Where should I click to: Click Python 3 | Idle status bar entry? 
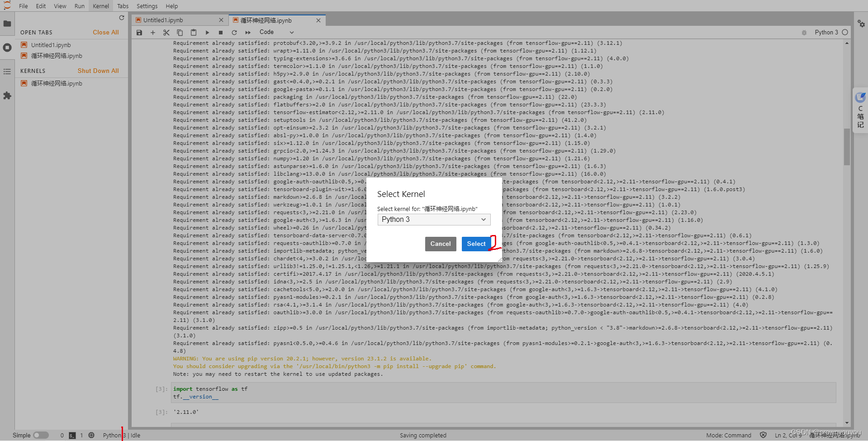[x=121, y=436]
